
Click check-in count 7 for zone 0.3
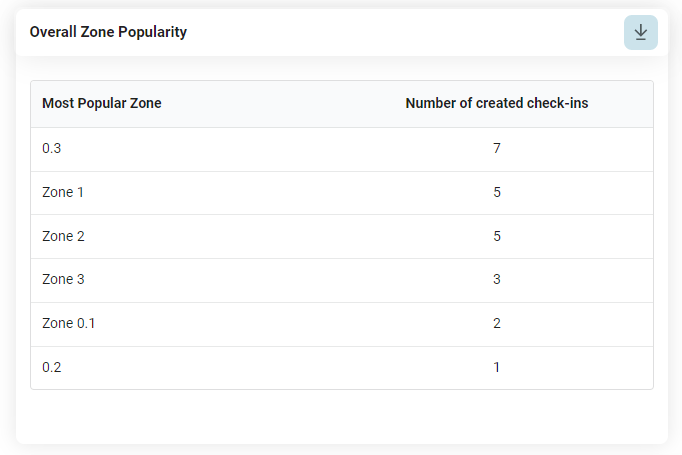pyautogui.click(x=497, y=149)
